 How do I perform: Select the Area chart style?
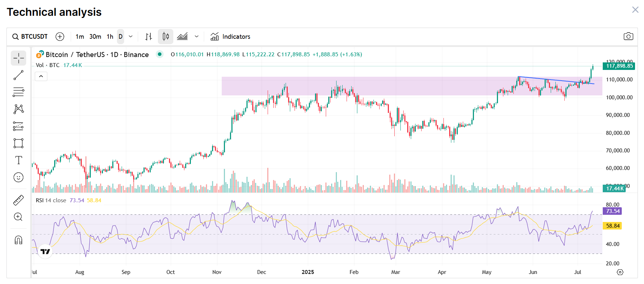point(182,37)
